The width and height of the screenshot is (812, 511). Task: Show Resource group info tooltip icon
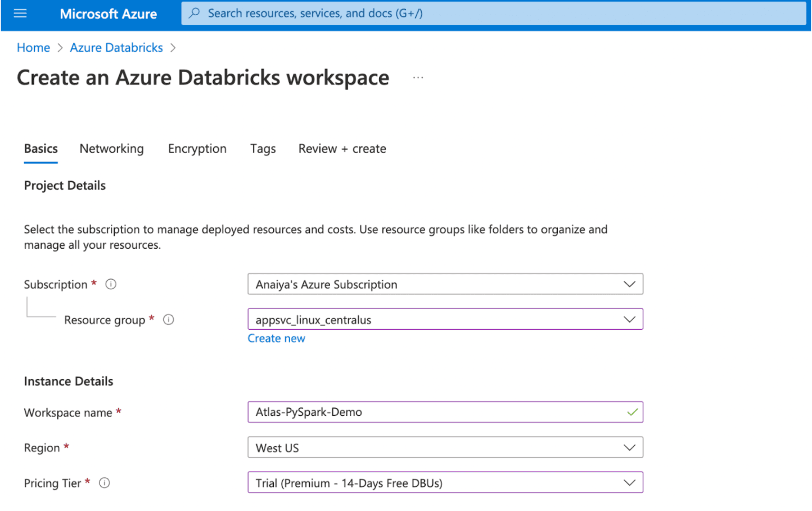pyautogui.click(x=169, y=320)
